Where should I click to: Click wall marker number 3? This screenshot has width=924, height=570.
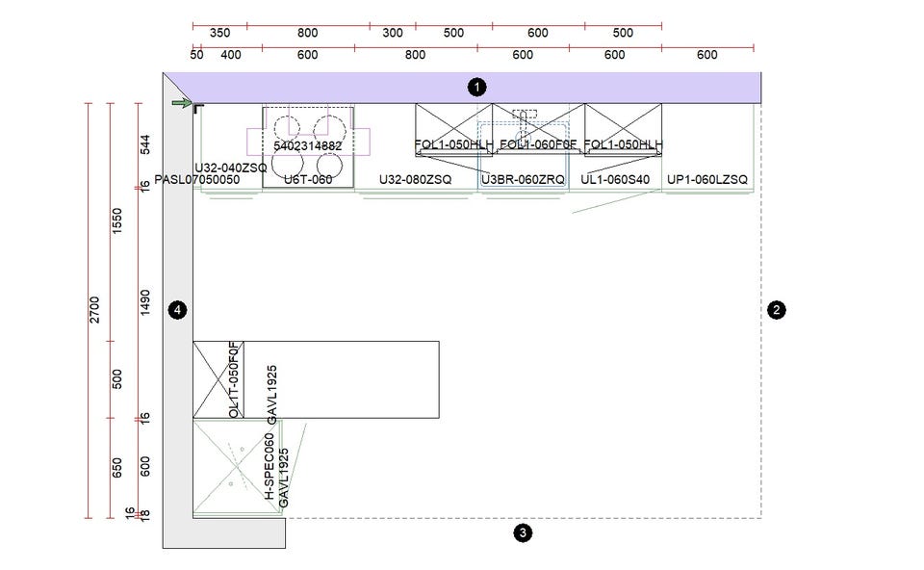pyautogui.click(x=522, y=532)
